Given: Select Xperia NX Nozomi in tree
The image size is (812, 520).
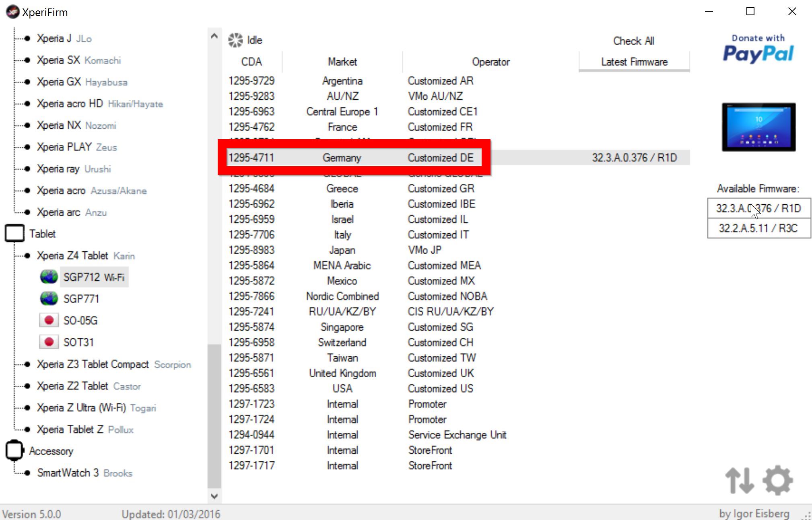Looking at the screenshot, I should pyautogui.click(x=76, y=125).
